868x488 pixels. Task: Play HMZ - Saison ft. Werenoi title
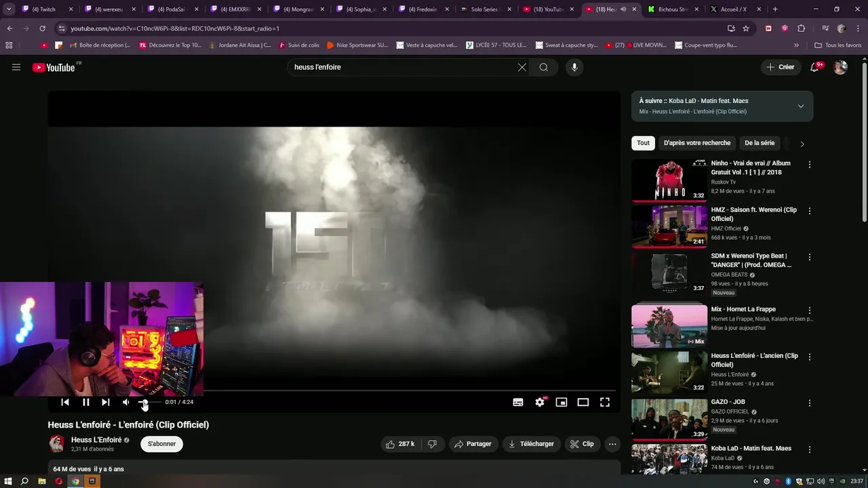(x=754, y=214)
